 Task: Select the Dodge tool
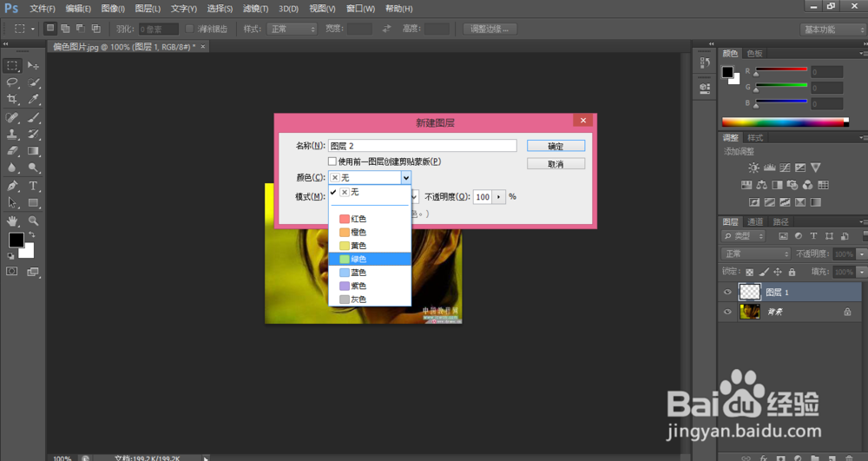pos(33,168)
